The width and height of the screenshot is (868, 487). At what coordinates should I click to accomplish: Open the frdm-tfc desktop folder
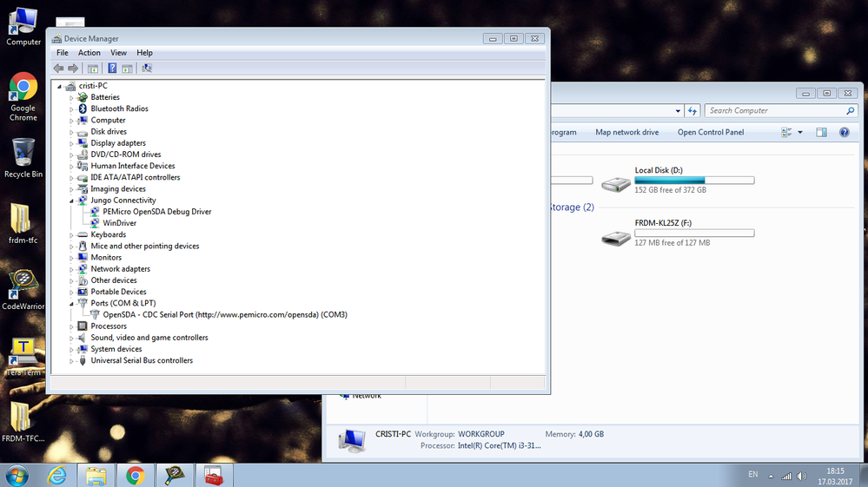click(23, 223)
